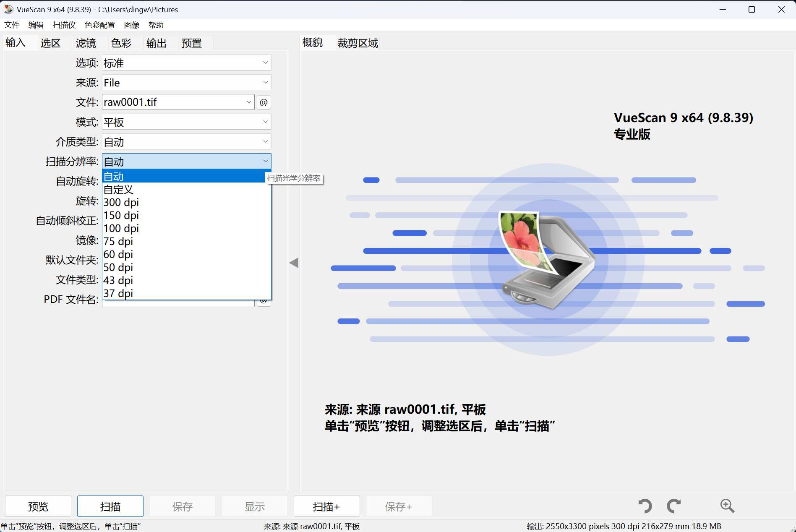Switch to the 裁剪区域 tab

coord(358,43)
